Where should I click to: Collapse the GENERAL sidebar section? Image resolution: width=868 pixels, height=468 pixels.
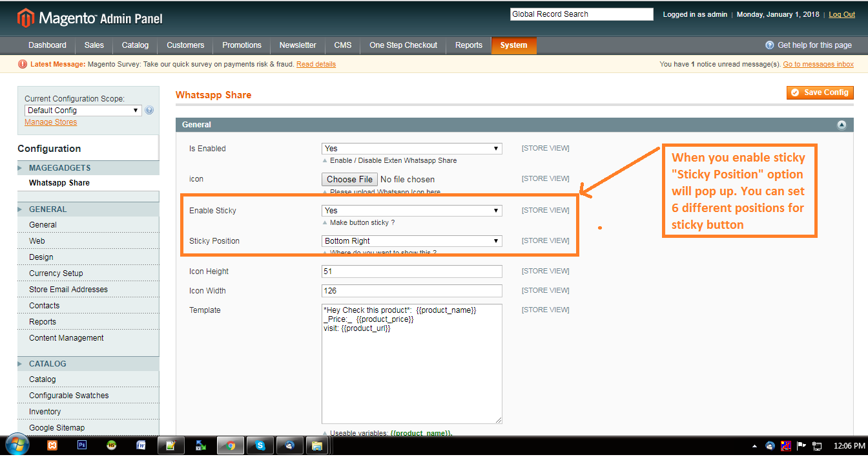coord(88,209)
